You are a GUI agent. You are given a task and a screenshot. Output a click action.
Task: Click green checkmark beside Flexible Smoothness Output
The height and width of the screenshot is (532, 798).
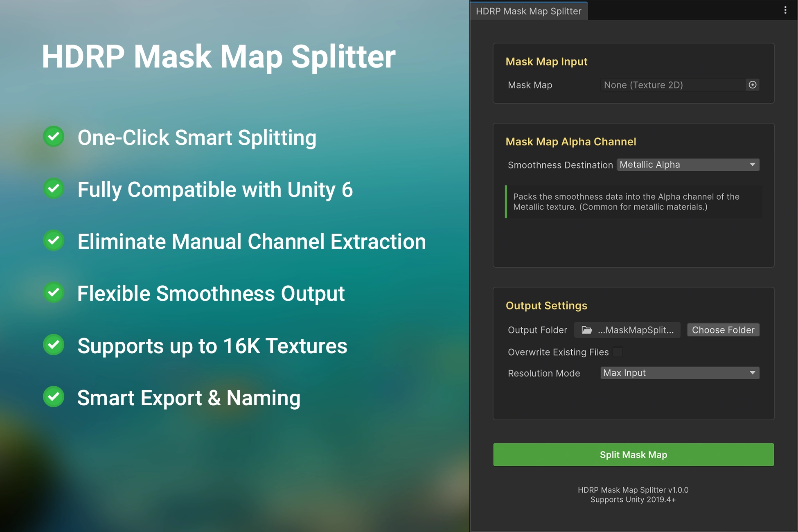click(x=54, y=293)
